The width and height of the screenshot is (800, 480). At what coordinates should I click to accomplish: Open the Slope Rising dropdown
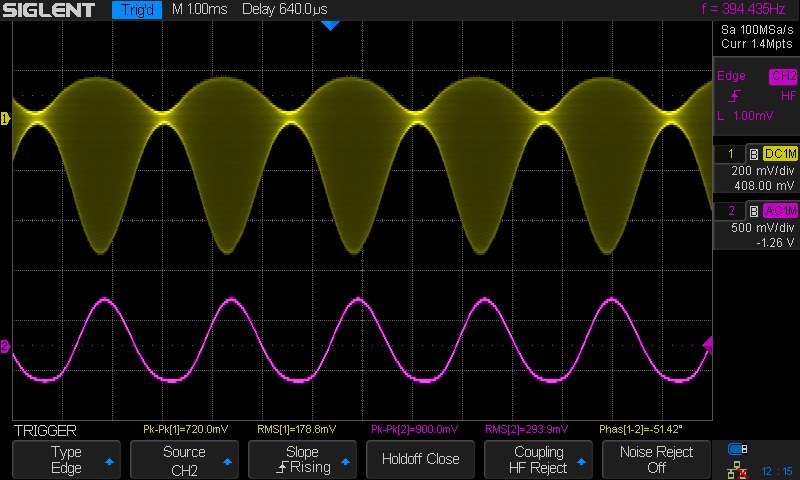click(x=302, y=460)
